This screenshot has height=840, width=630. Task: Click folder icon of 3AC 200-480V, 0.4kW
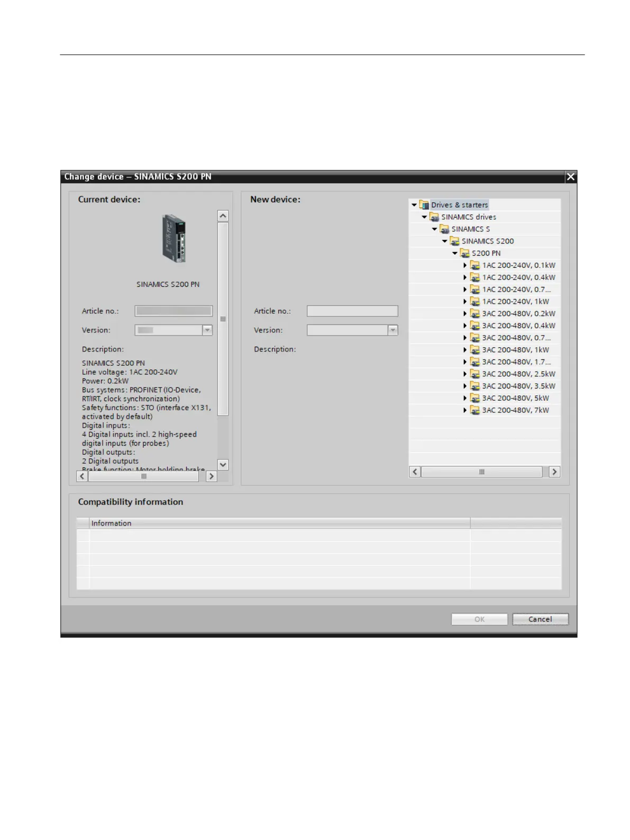tap(475, 326)
